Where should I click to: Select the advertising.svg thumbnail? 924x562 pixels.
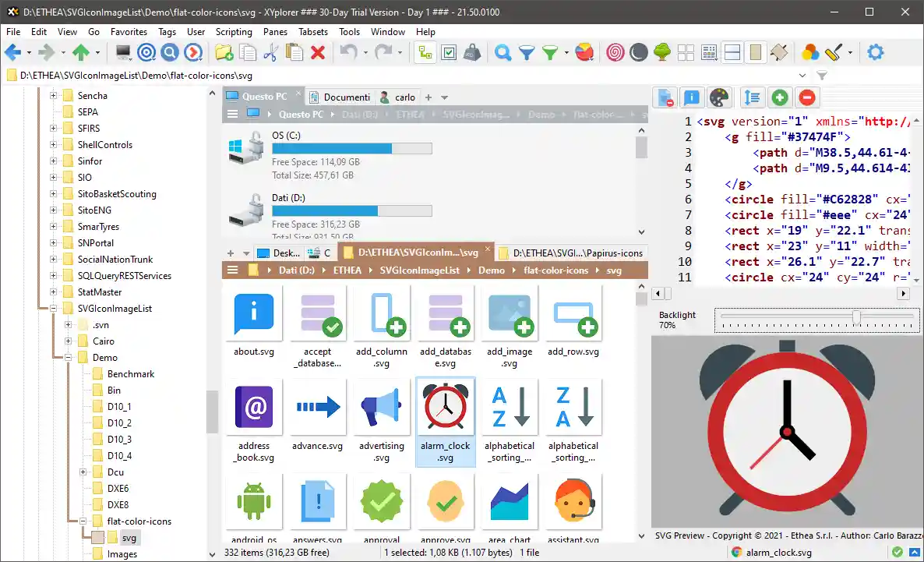(x=382, y=421)
